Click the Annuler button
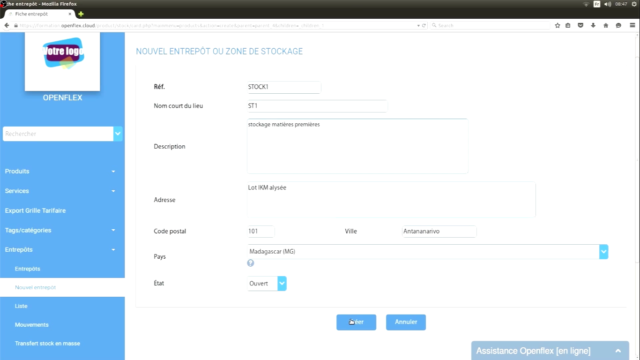640x360 pixels. (x=406, y=322)
